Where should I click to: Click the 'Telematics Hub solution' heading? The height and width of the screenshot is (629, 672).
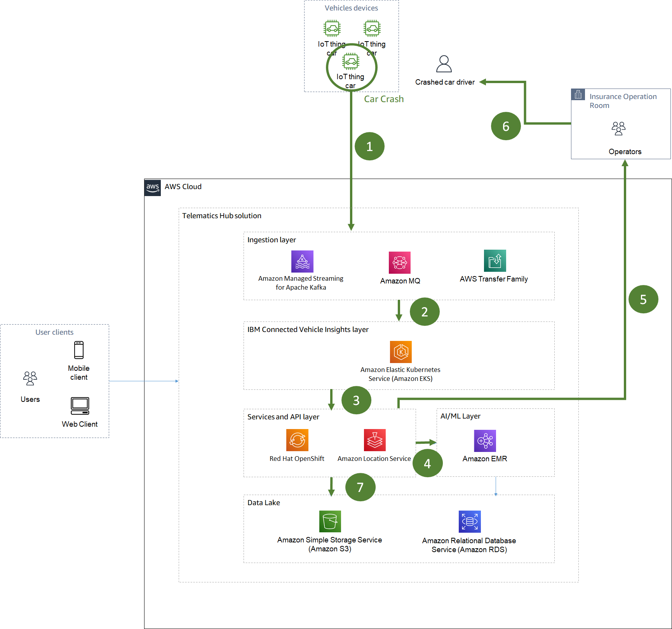tap(222, 216)
